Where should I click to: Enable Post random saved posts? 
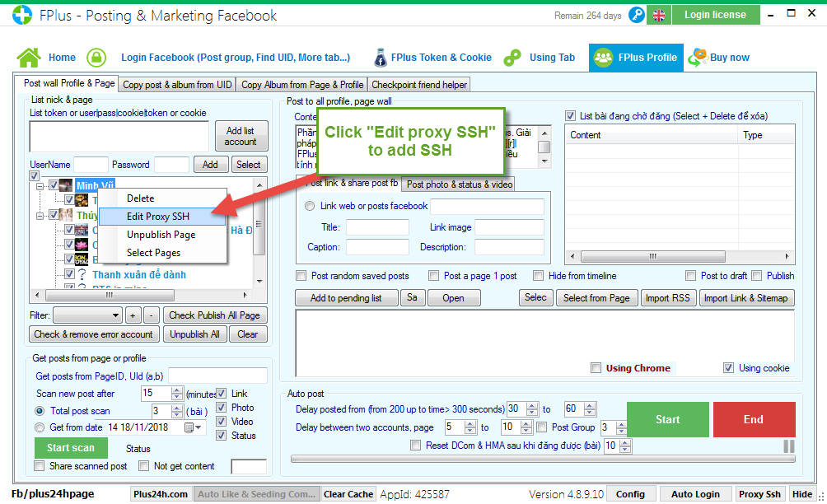tap(301, 275)
